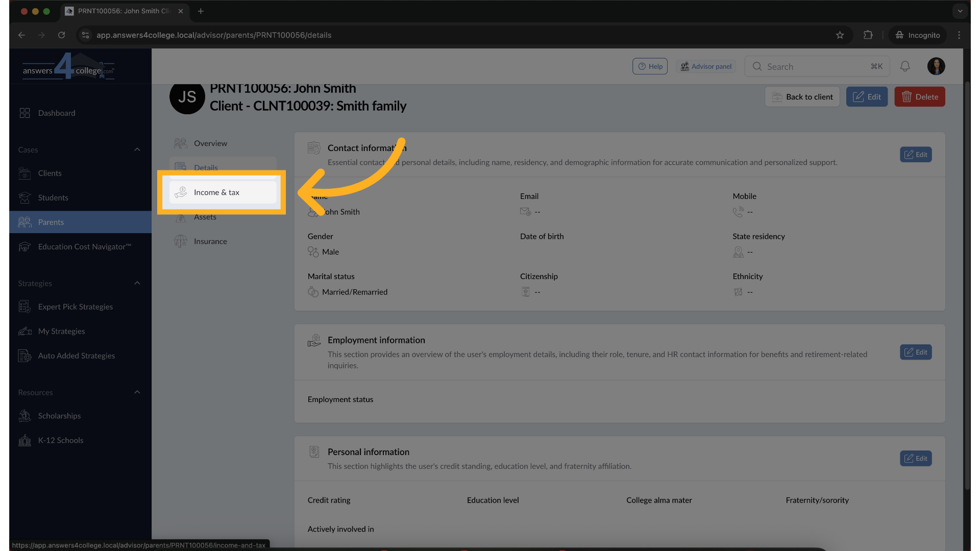Image resolution: width=980 pixels, height=551 pixels.
Task: Click the Education Cost Navigator icon
Action: 24,247
